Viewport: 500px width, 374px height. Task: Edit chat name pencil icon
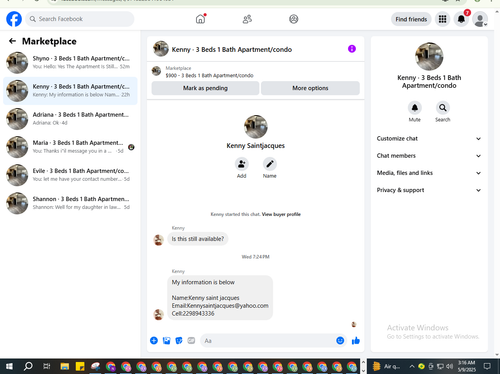[x=269, y=164]
